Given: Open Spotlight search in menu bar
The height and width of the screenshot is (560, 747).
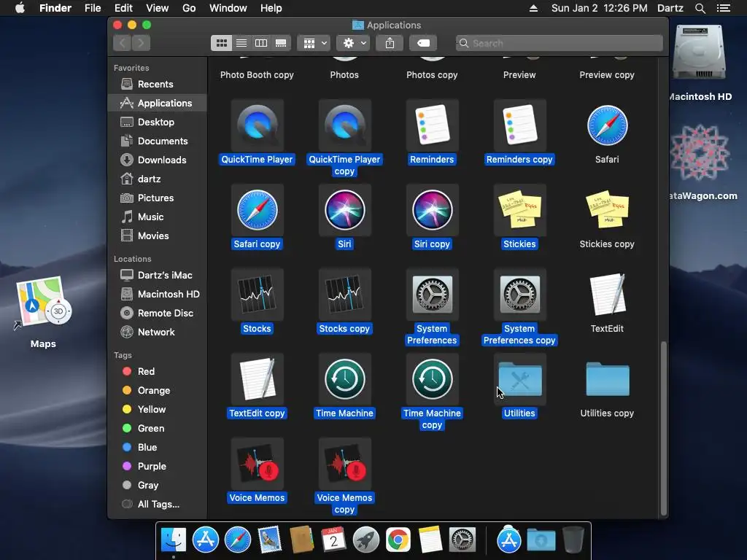Looking at the screenshot, I should pyautogui.click(x=700, y=8).
